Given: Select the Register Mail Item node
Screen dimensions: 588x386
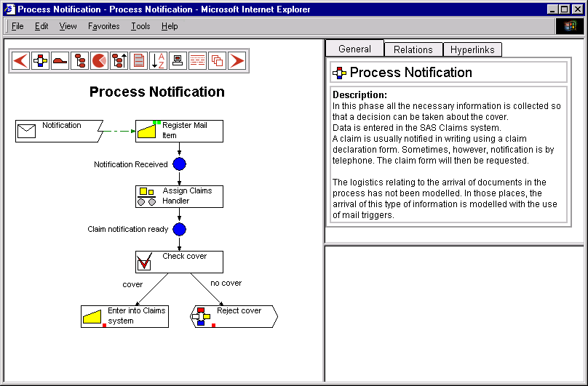Looking at the screenshot, I should (x=179, y=131).
